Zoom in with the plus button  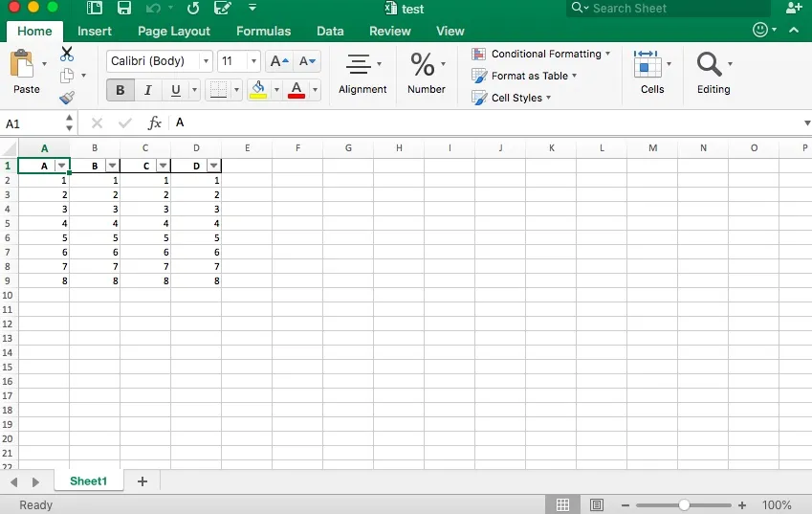[x=742, y=505]
